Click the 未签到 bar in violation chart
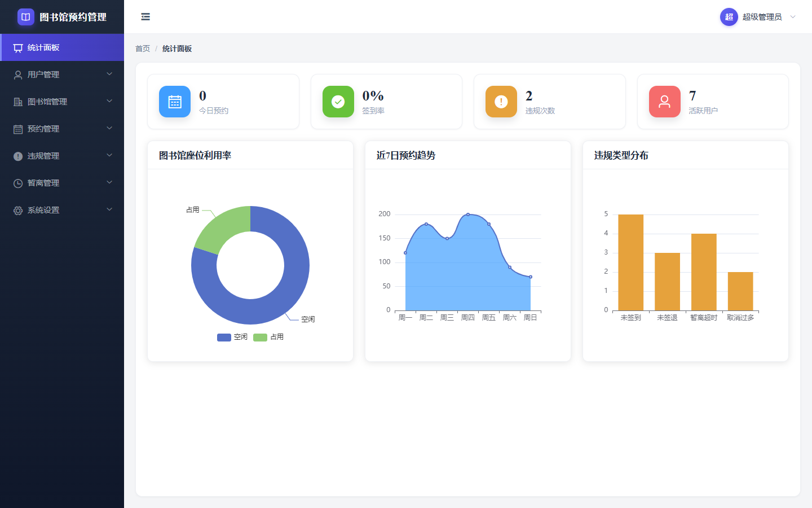Image resolution: width=812 pixels, height=508 pixels. (631, 262)
